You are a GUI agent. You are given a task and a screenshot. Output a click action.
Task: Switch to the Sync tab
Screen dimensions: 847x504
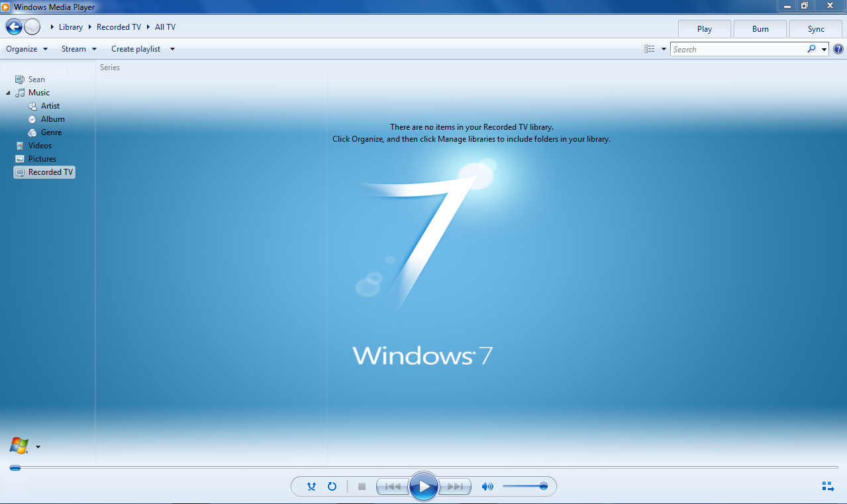(x=816, y=29)
